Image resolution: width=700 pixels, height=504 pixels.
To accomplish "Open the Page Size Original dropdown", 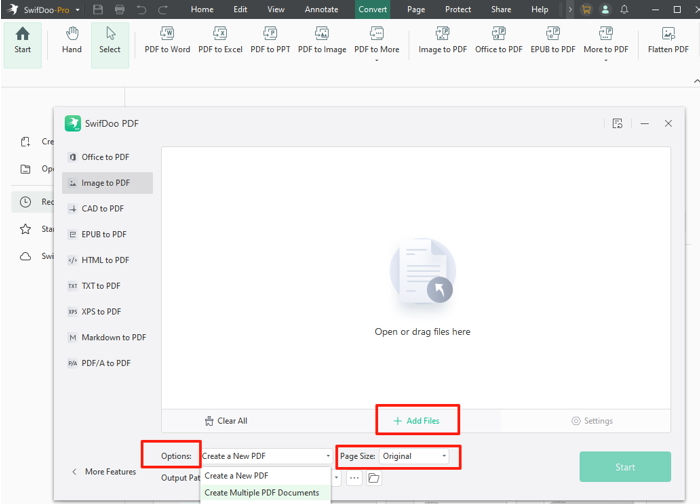I will (414, 456).
